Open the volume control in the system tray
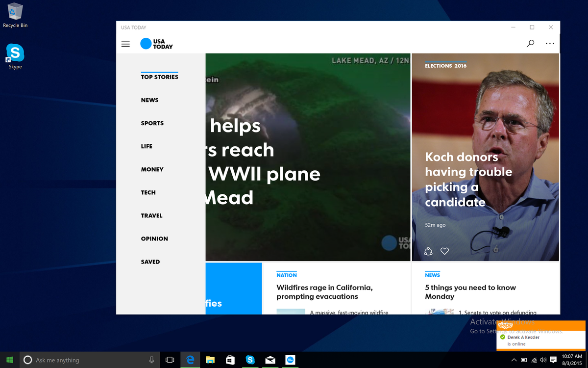588x368 pixels. (543, 360)
